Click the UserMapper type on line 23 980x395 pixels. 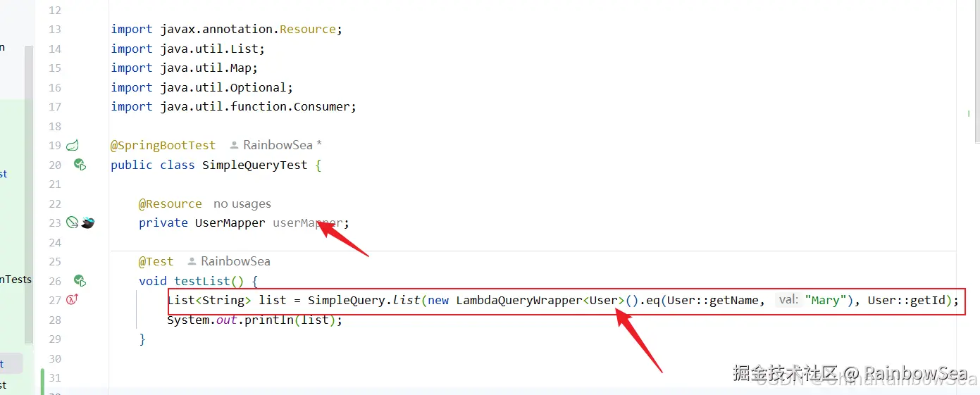point(230,222)
